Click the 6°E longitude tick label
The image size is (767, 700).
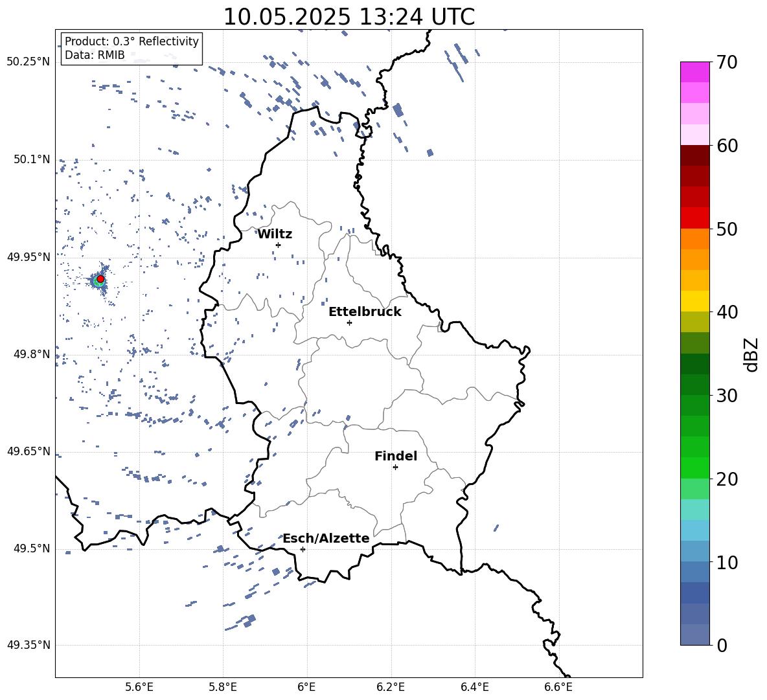point(306,687)
